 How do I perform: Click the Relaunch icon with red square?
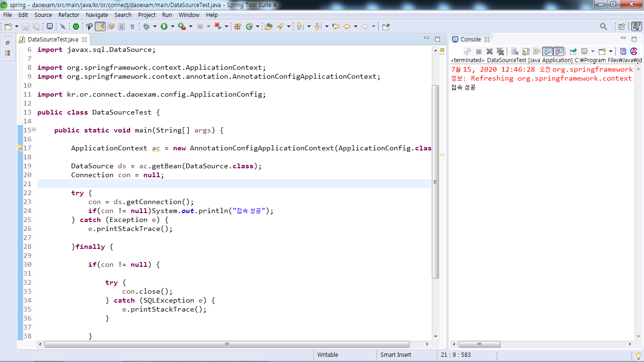217,27
